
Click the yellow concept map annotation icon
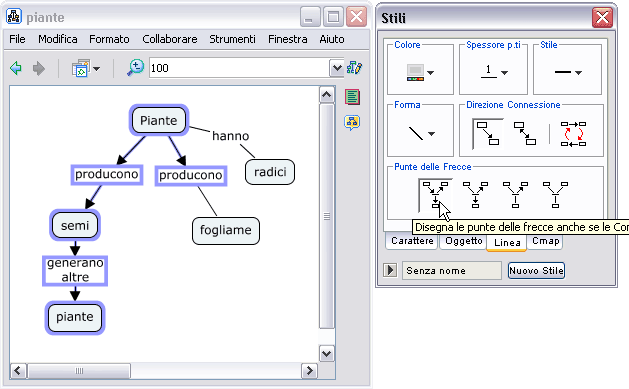(x=352, y=123)
